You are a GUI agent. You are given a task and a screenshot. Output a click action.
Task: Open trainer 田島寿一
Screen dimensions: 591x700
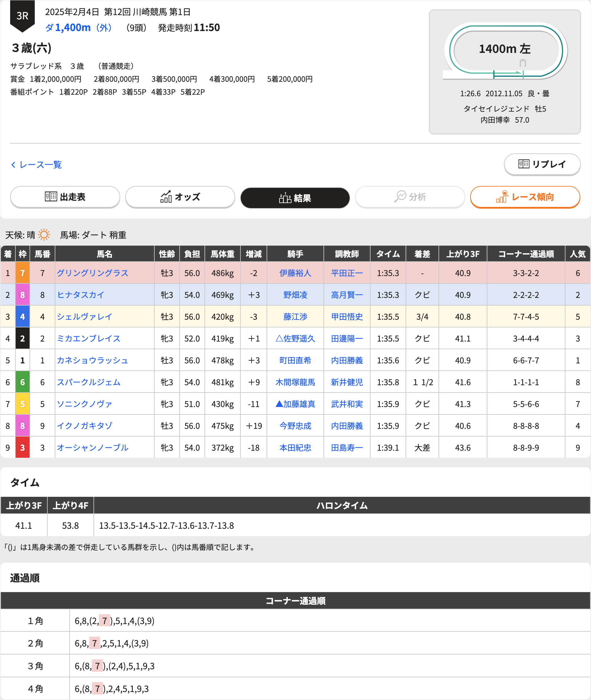tap(347, 448)
